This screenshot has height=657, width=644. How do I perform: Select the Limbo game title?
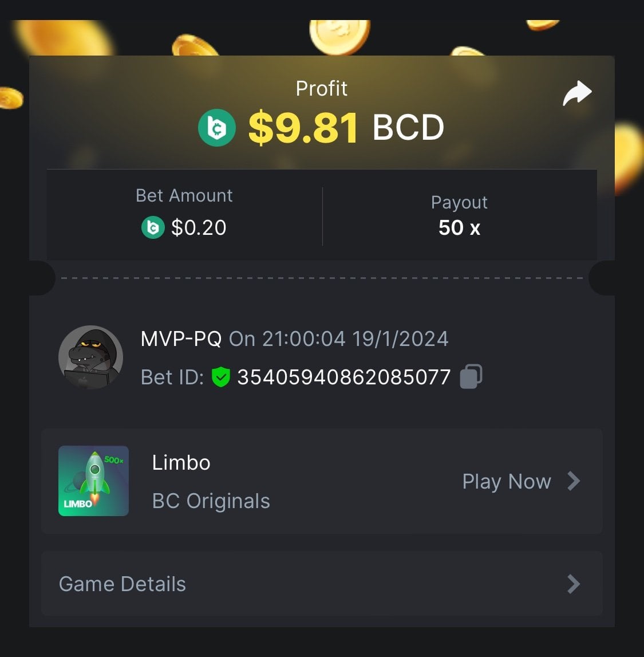181,463
